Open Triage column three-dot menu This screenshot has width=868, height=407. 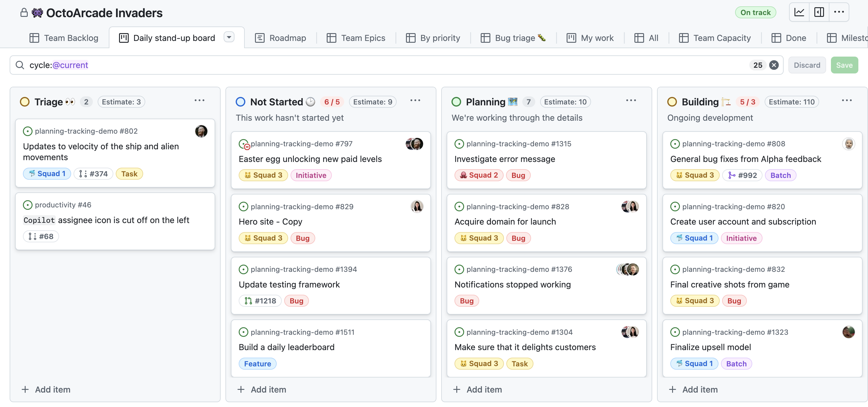click(200, 101)
